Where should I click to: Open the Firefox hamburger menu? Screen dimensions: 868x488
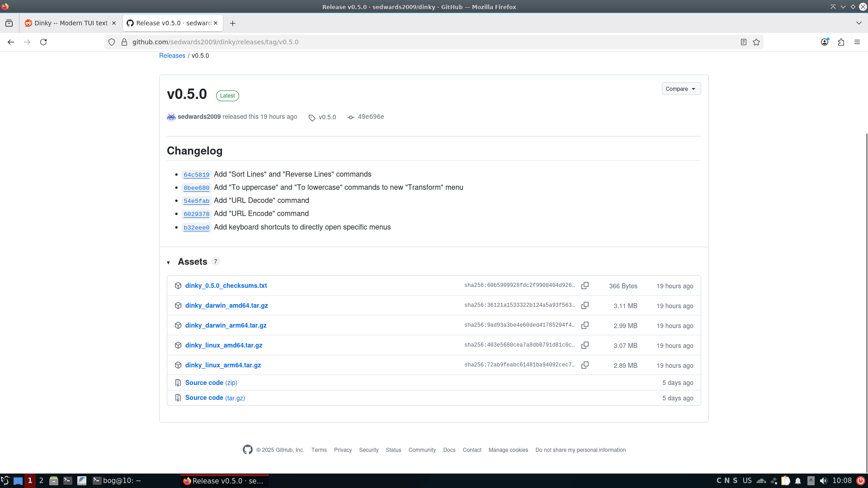click(x=857, y=42)
